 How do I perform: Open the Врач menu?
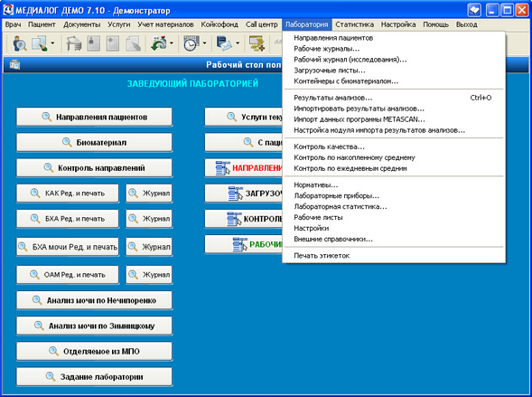(14, 24)
